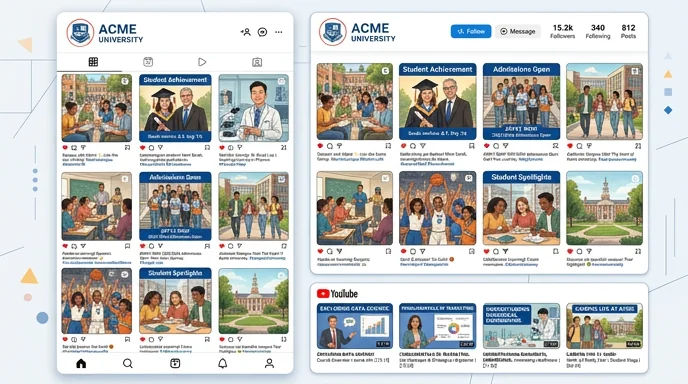The image size is (688, 384).
Task: Open the basketball game post on the desktop profile
Action: (x=437, y=208)
